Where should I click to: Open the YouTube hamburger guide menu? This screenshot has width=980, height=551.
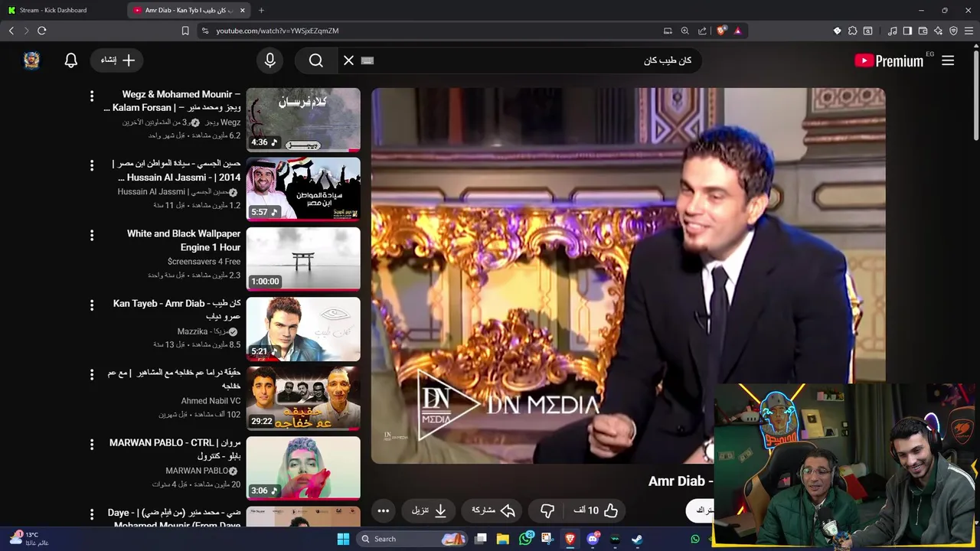948,60
